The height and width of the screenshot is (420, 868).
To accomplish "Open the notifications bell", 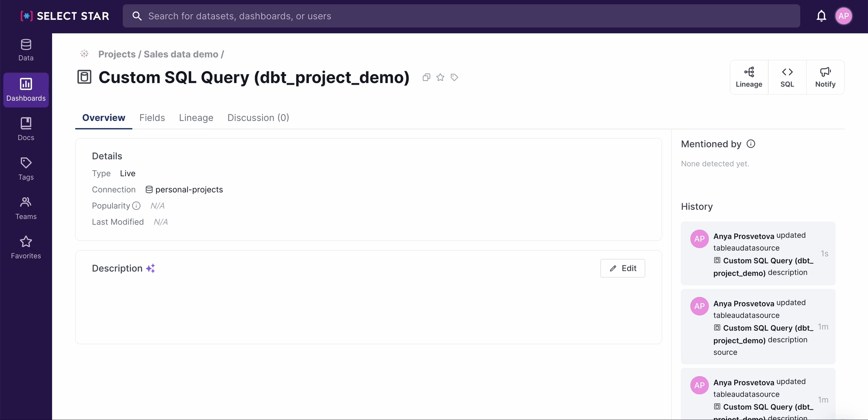I will tap(821, 16).
